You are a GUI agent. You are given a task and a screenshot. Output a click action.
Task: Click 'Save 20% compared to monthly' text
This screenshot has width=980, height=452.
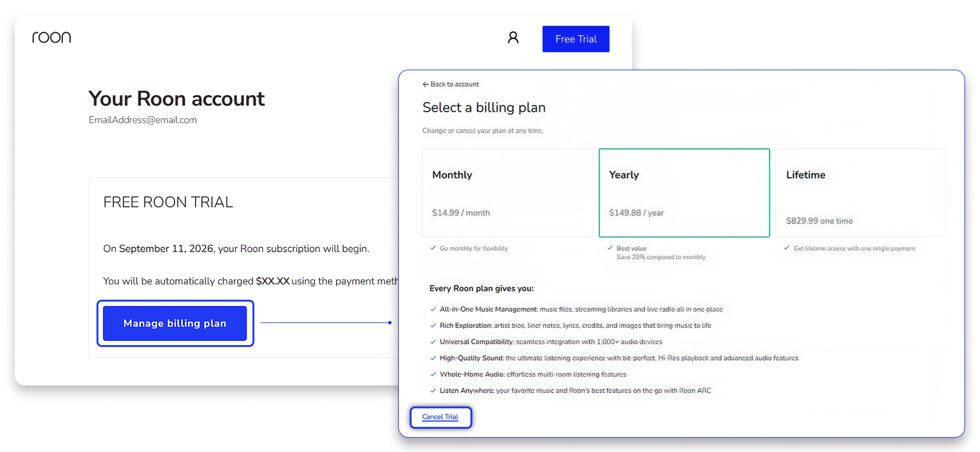point(661,257)
